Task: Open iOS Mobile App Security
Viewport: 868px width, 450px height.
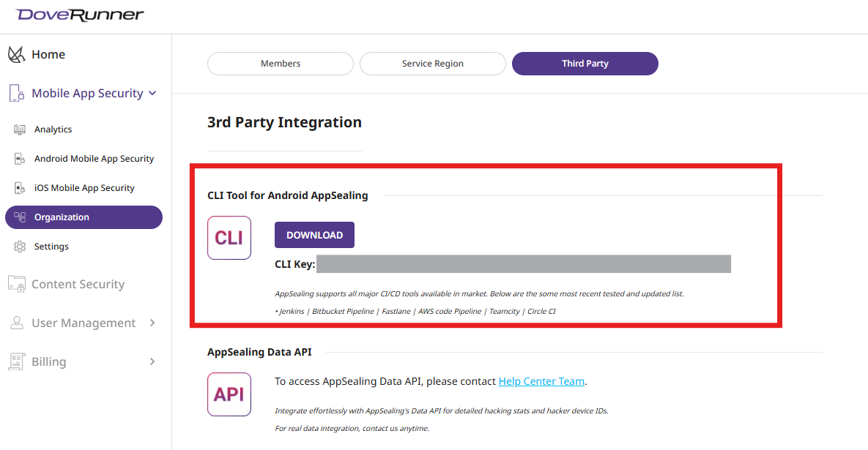Action: 20,187
